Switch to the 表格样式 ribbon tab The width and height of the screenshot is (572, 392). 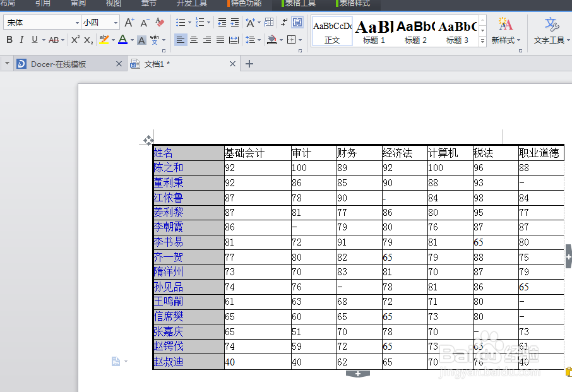[x=354, y=4]
